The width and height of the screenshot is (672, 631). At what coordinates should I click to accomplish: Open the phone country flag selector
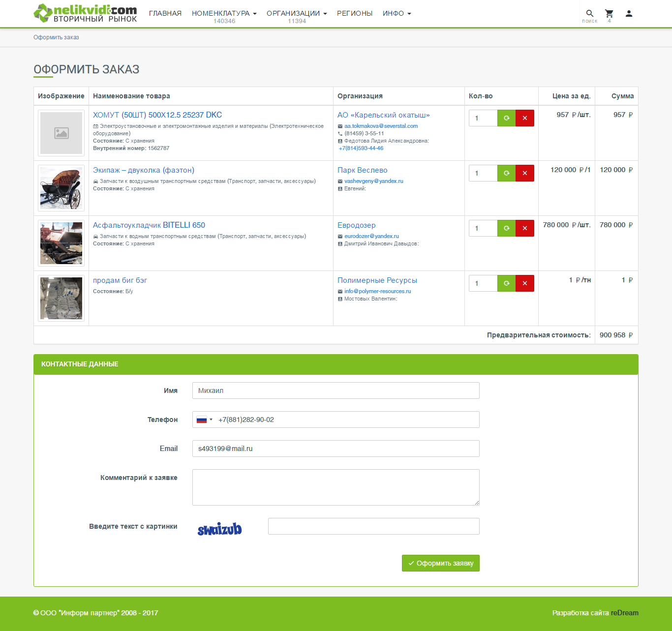pos(204,420)
